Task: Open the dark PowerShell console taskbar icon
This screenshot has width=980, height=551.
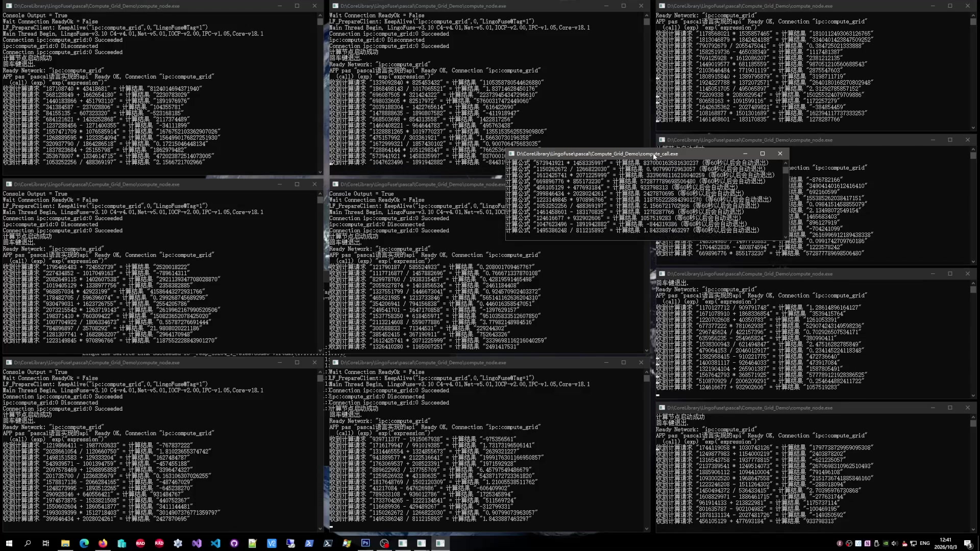Action: click(328, 543)
